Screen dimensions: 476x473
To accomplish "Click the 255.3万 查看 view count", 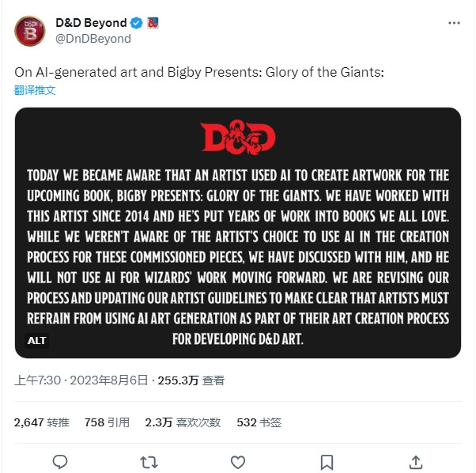I will point(191,380).
